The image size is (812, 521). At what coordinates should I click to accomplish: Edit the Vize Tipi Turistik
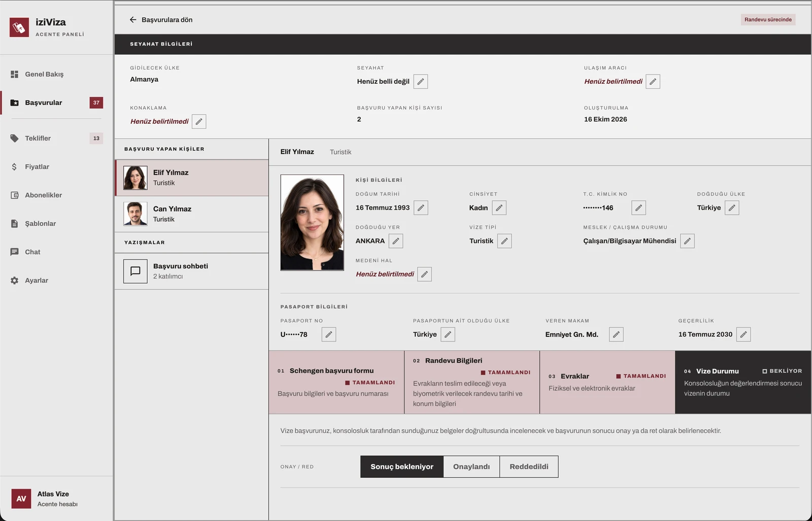504,241
